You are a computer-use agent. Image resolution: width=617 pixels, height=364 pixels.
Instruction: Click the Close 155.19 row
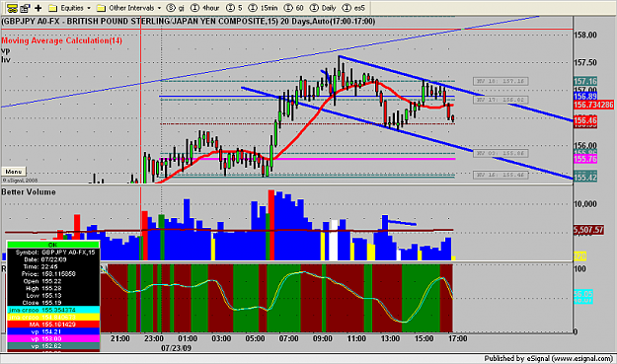(53, 303)
